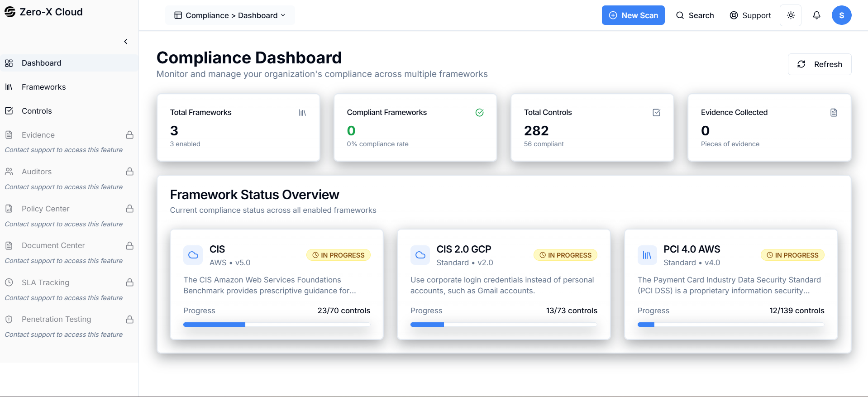Screen dimensions: 868x397
Task: Click the library icon on PCI 4.0 AWS card
Action: coord(647,255)
